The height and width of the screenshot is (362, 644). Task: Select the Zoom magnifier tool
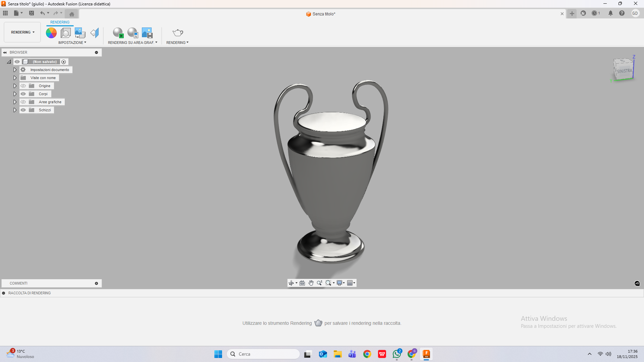coord(319,283)
